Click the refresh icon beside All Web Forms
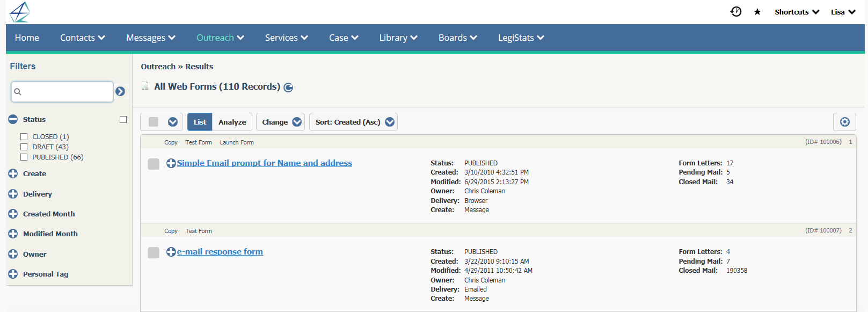The width and height of the screenshot is (868, 312). (288, 88)
